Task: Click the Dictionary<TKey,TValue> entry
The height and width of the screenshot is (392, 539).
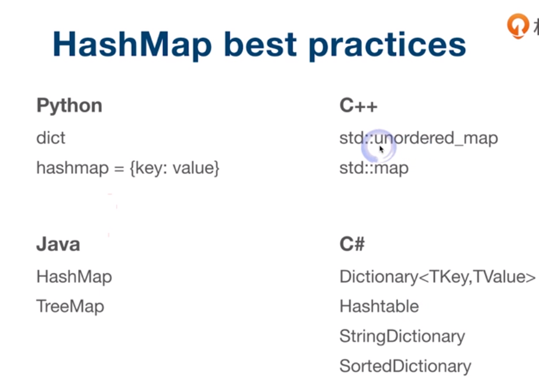Action: (x=437, y=276)
